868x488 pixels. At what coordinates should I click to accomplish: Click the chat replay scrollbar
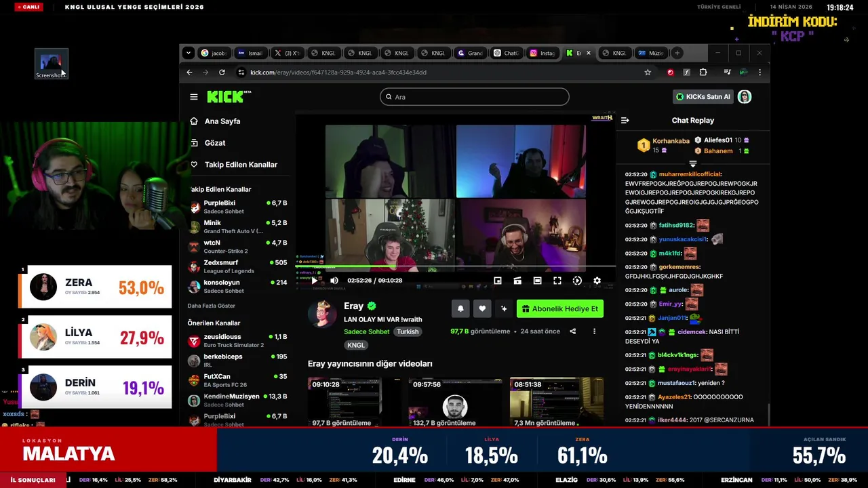[768, 413]
